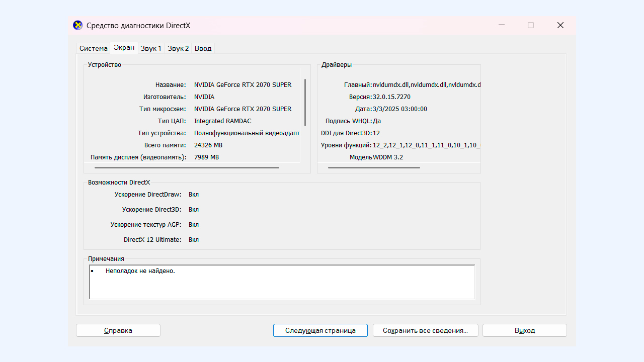The height and width of the screenshot is (362, 644).
Task: Click the Подпись WHQL value Да
Action: (x=377, y=121)
